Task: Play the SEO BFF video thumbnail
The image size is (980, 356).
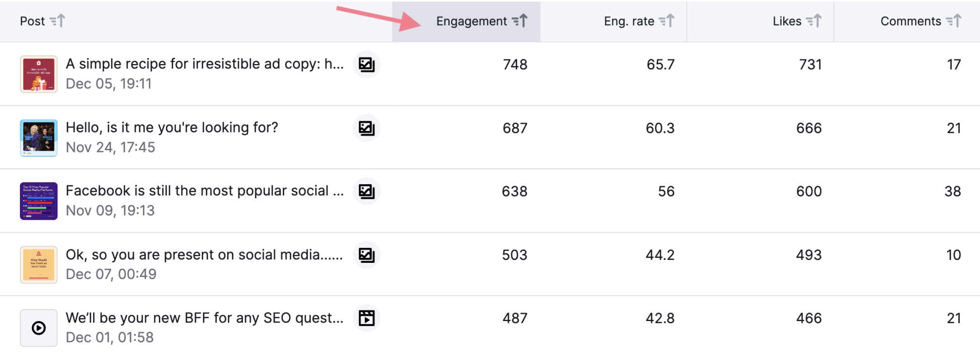Action: 39,328
